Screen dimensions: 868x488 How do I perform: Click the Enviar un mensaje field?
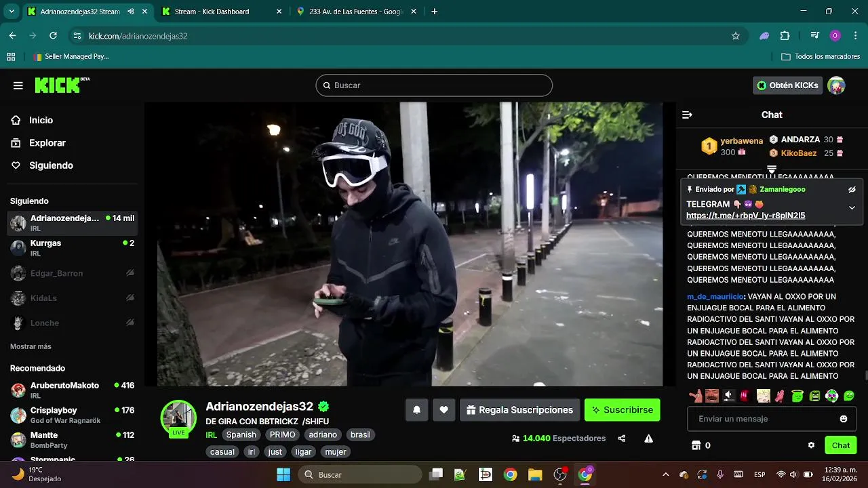point(772,419)
